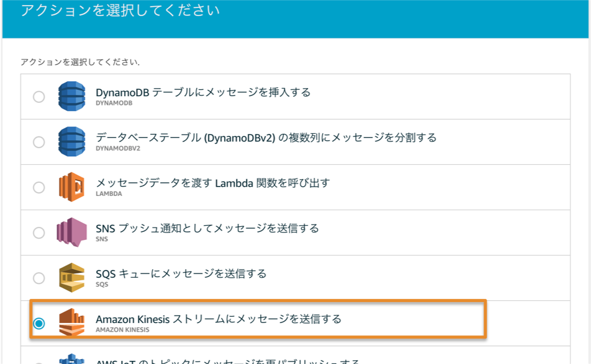Toggle the selected Amazon Kinesis radio button
591x364 pixels.
pyautogui.click(x=39, y=323)
